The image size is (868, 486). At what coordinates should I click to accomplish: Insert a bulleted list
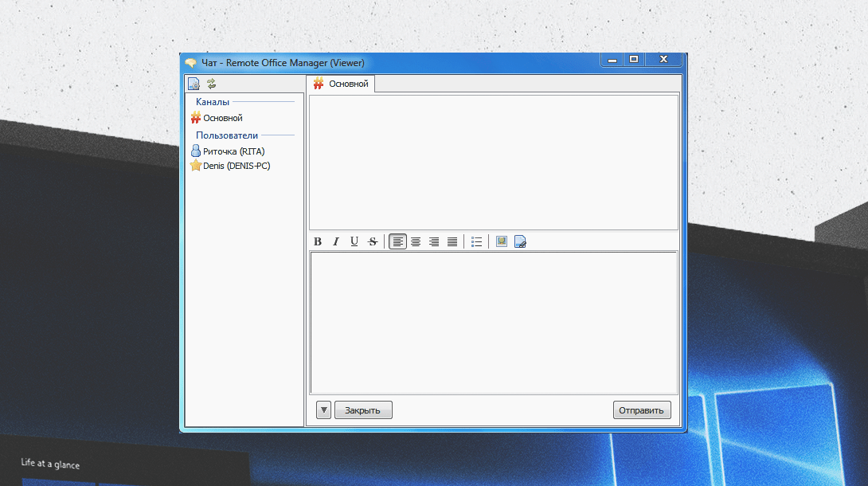coord(476,241)
